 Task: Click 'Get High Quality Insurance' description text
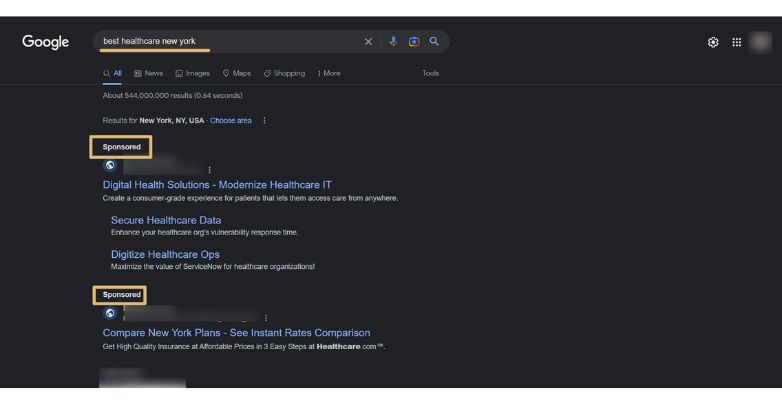pyautogui.click(x=243, y=347)
